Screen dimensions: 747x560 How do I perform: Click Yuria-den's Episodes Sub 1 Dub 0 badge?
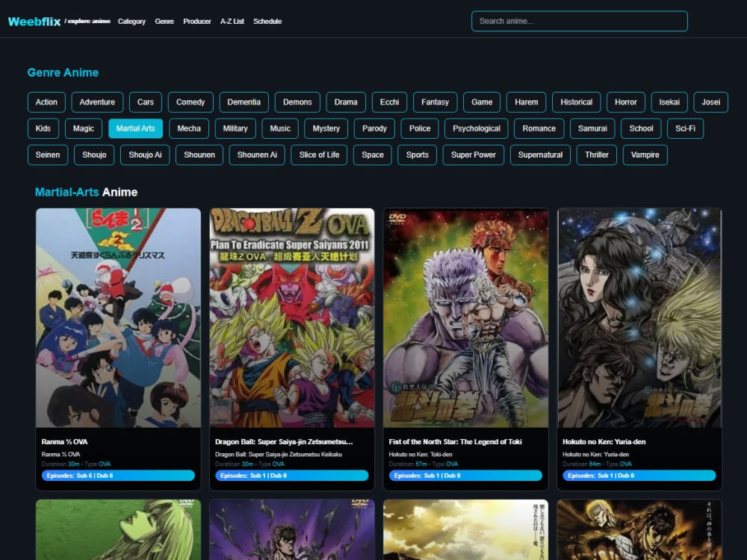(639, 475)
